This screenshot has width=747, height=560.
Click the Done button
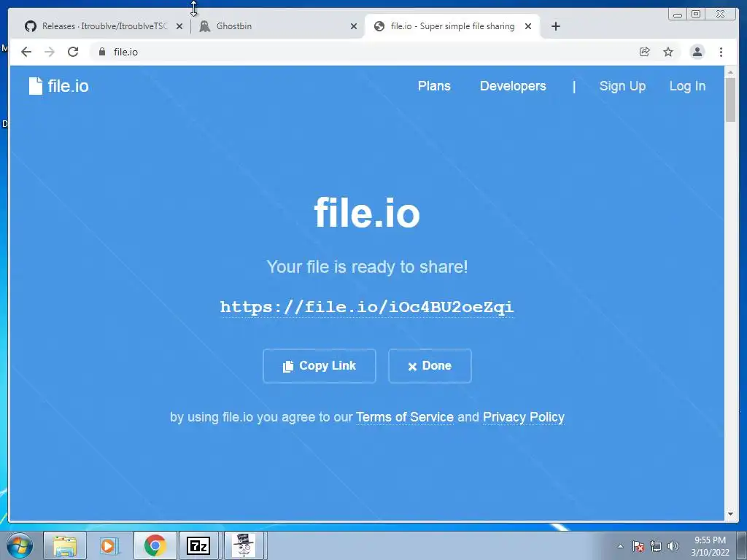pyautogui.click(x=430, y=366)
